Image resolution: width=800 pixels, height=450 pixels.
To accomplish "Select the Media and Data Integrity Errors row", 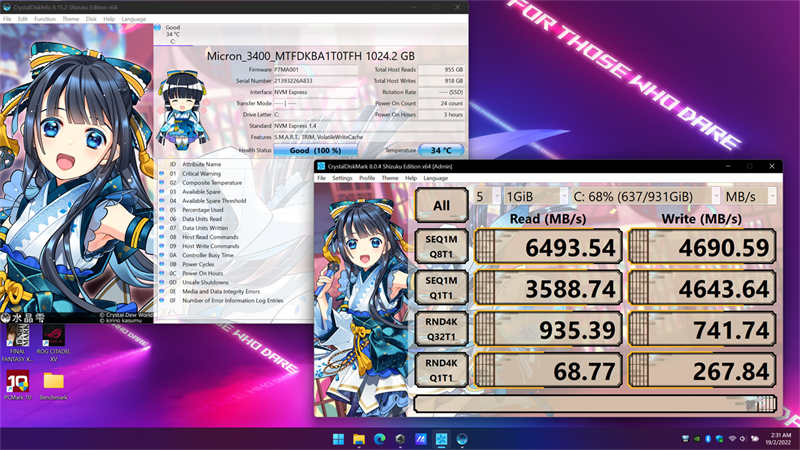I will [x=235, y=291].
